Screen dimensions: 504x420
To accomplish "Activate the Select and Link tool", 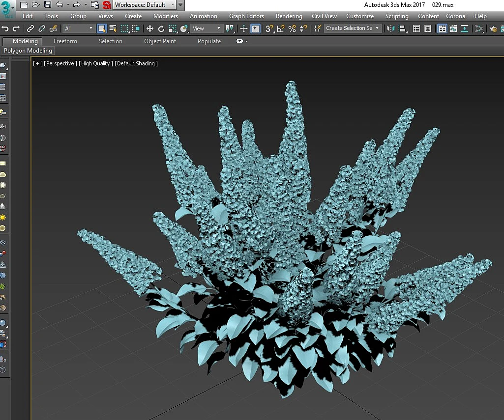I will pyautogui.click(x=30, y=28).
